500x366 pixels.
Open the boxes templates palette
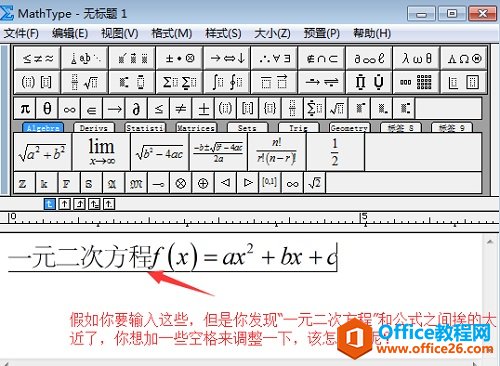[464, 82]
